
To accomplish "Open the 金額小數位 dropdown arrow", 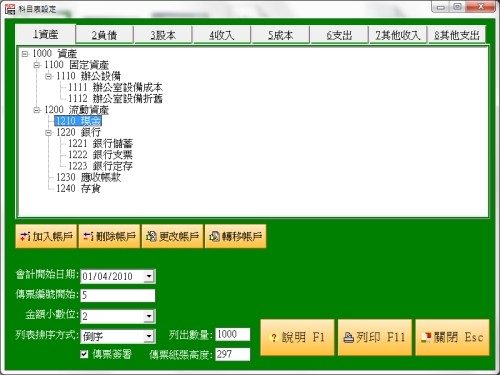I will (x=149, y=316).
